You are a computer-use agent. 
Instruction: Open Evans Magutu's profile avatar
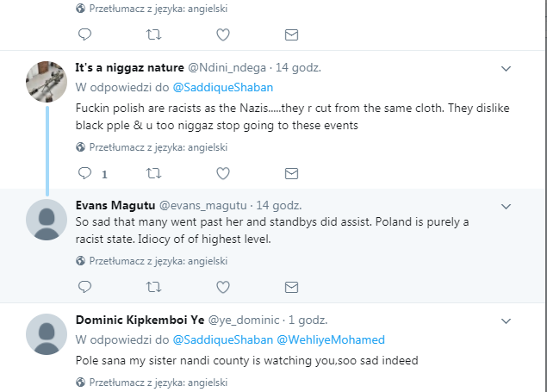coord(47,219)
